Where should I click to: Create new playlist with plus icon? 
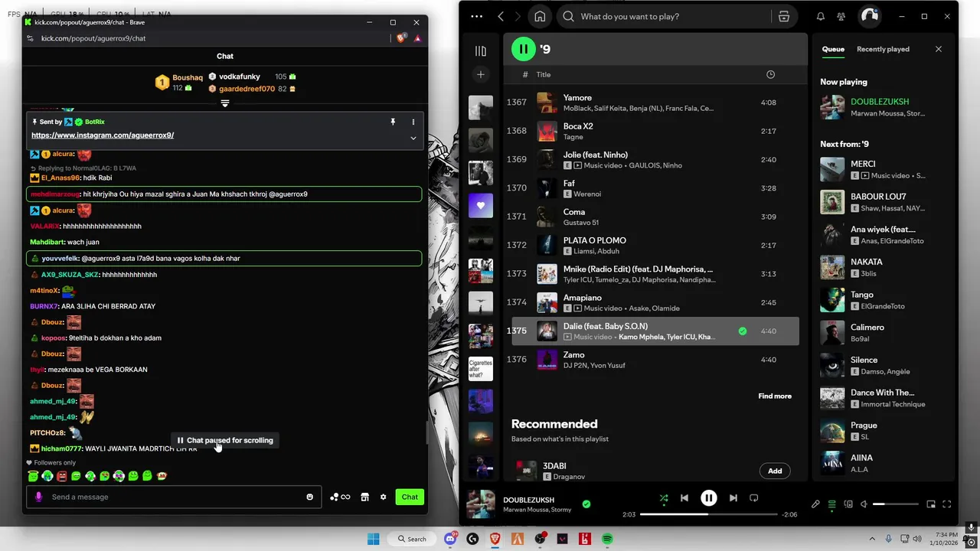(x=481, y=74)
